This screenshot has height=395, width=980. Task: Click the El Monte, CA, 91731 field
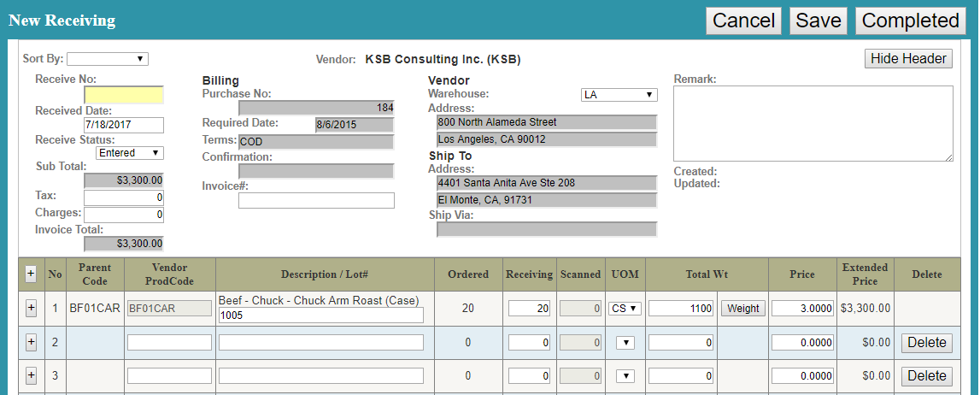click(x=547, y=201)
